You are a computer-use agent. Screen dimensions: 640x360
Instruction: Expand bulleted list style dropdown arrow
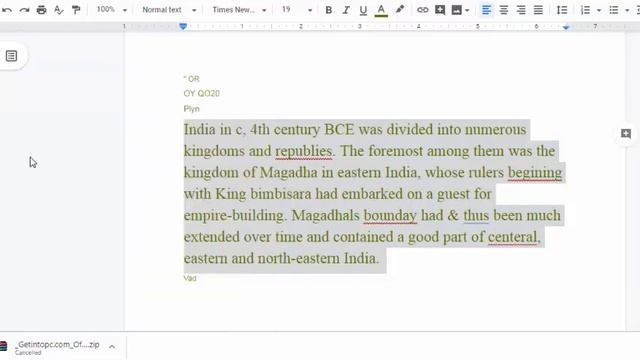pyautogui.click(x=627, y=11)
